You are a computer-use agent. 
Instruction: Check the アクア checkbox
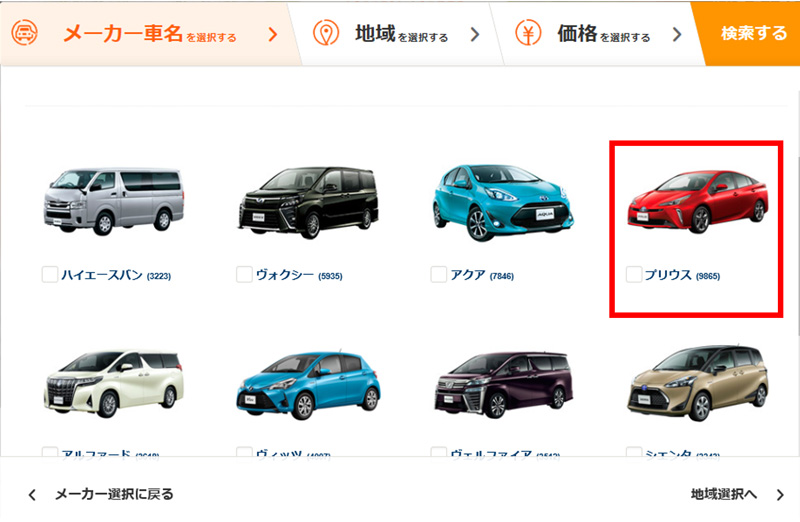click(x=438, y=274)
